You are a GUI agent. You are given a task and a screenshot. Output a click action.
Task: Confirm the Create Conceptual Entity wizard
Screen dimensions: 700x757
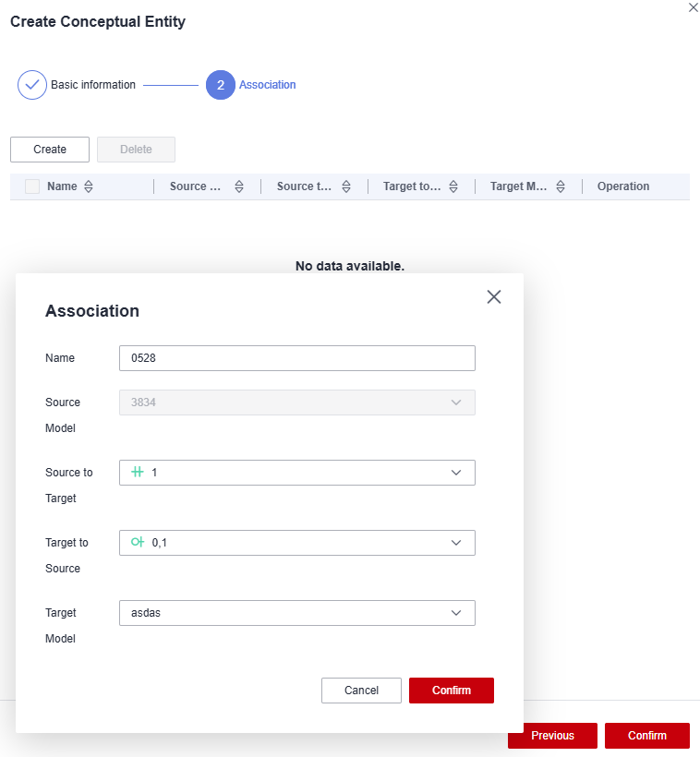point(647,735)
